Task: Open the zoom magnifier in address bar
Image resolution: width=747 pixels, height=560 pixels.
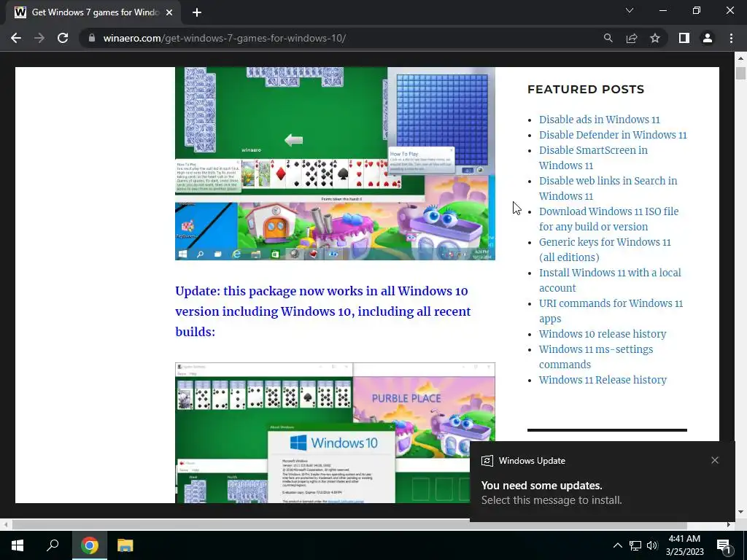Action: tap(608, 38)
